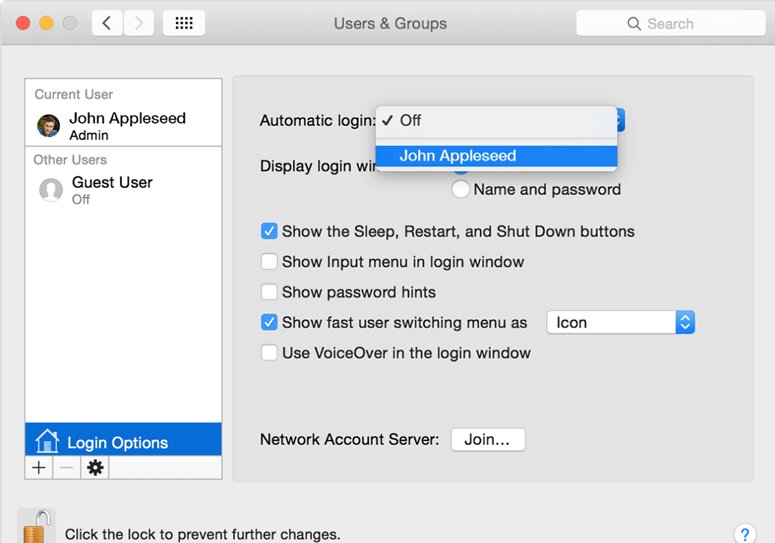Screen dimensions: 775x543
Task: Enable Use VoiceOver in the login window
Action: point(269,353)
